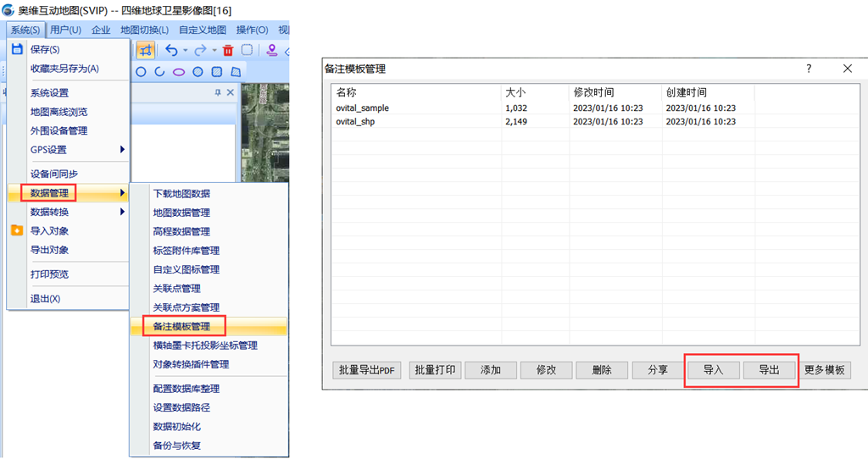This screenshot has width=868, height=459.
Task: Expand the GPS设置 submenu
Action: point(122,150)
